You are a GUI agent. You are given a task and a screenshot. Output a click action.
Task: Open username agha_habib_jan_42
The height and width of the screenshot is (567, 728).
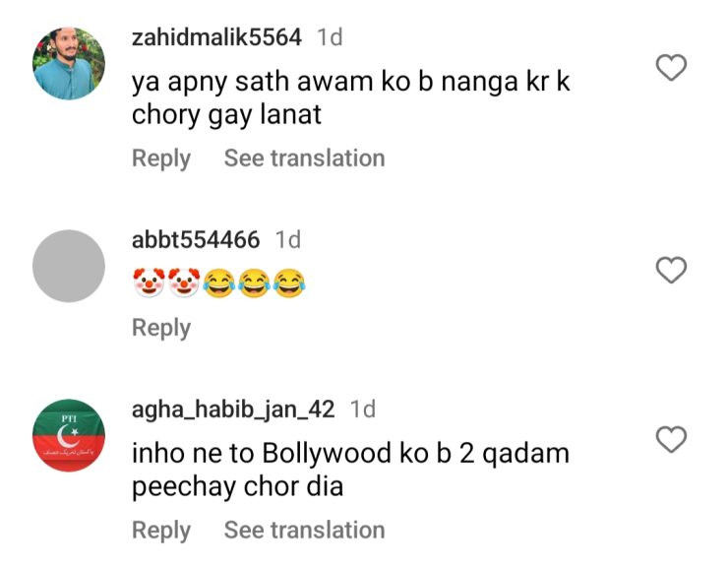pyautogui.click(x=233, y=409)
